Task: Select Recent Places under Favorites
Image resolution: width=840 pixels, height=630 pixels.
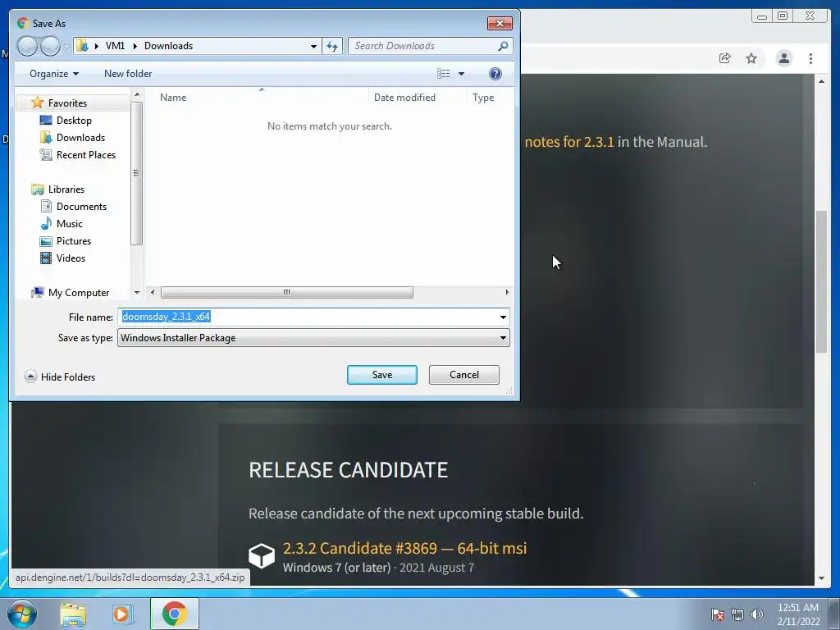Action: click(85, 154)
